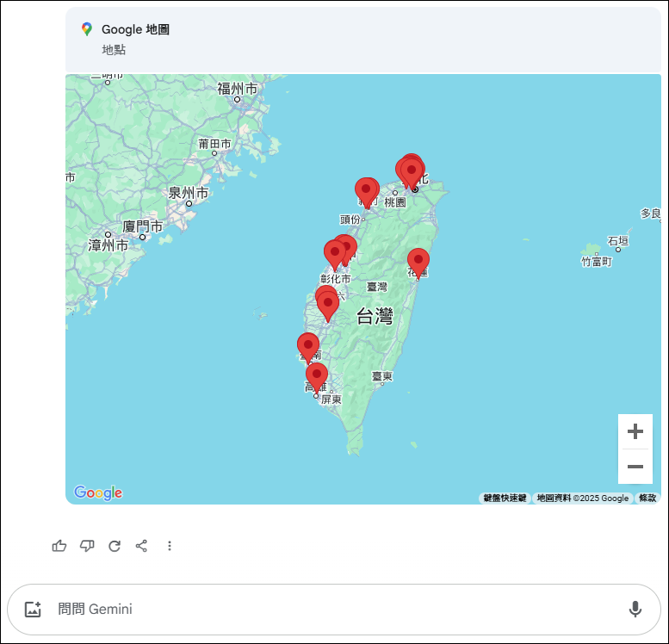
Task: Click the 泉州市 city label
Action: [x=189, y=193]
